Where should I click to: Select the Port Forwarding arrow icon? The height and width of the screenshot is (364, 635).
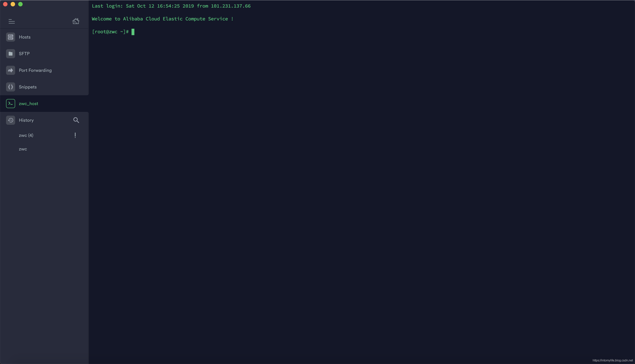coord(11,70)
